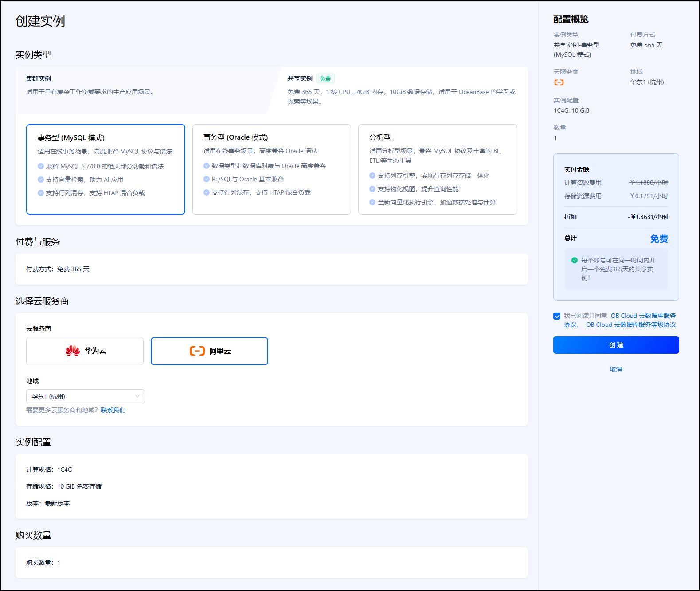Click the 购买数量：1 text

[43, 563]
